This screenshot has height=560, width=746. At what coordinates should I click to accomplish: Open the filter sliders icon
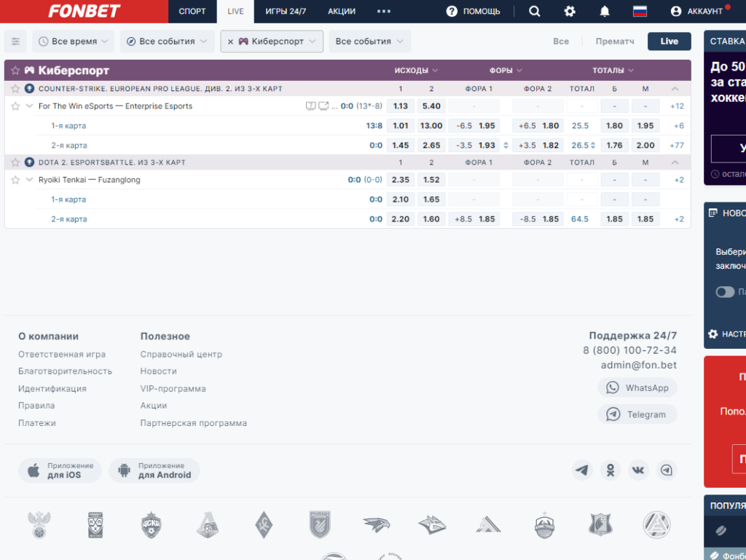pyautogui.click(x=16, y=42)
